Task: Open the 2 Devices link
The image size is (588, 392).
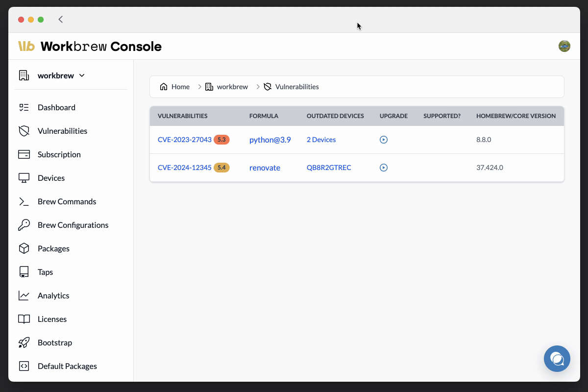Action: click(x=321, y=140)
